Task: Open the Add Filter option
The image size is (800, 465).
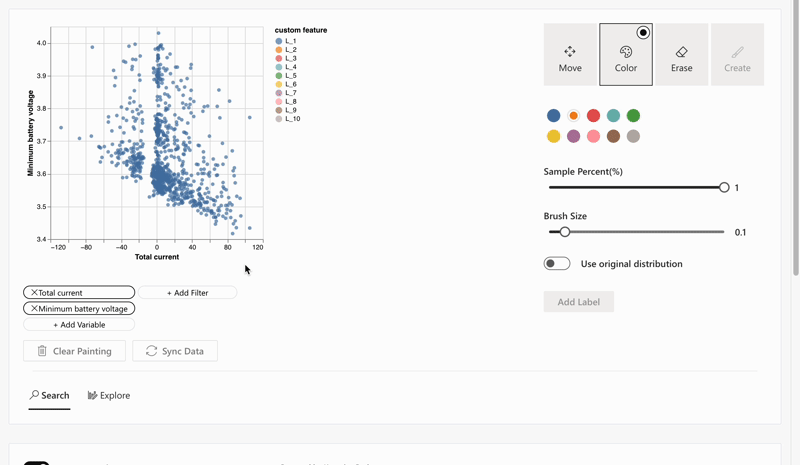Action: [187, 293]
